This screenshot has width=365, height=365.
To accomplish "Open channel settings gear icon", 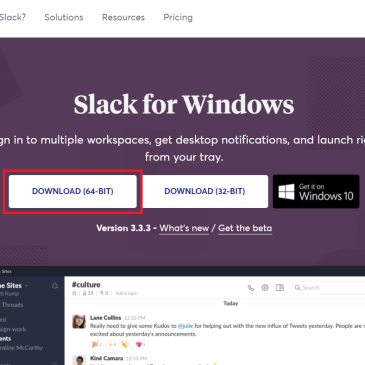I will 265,287.
